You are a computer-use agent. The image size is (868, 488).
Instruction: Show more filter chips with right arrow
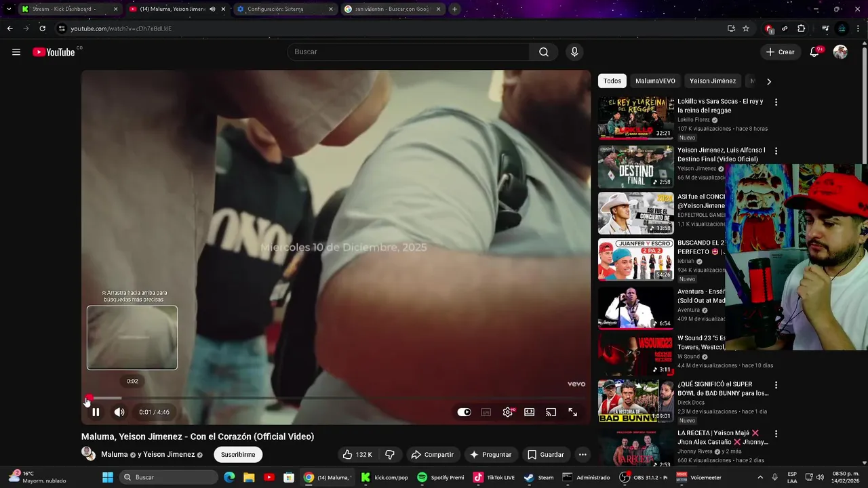768,81
